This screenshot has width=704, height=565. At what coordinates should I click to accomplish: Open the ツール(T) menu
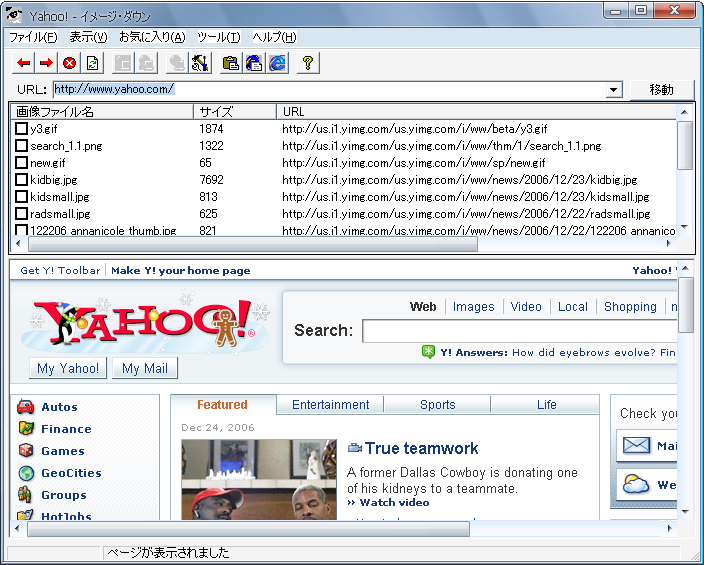(219, 37)
